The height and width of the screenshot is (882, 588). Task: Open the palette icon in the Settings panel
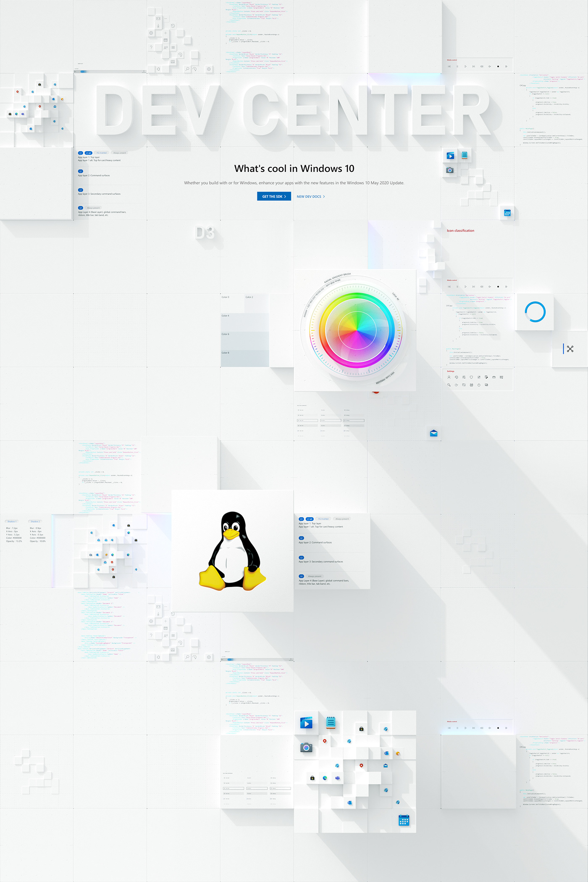pyautogui.click(x=457, y=377)
